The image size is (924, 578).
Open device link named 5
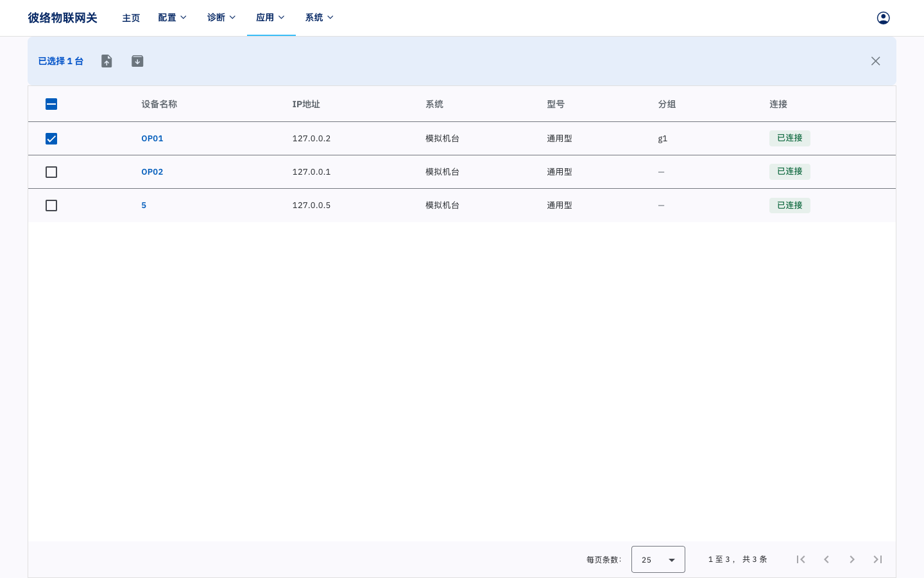coord(144,206)
